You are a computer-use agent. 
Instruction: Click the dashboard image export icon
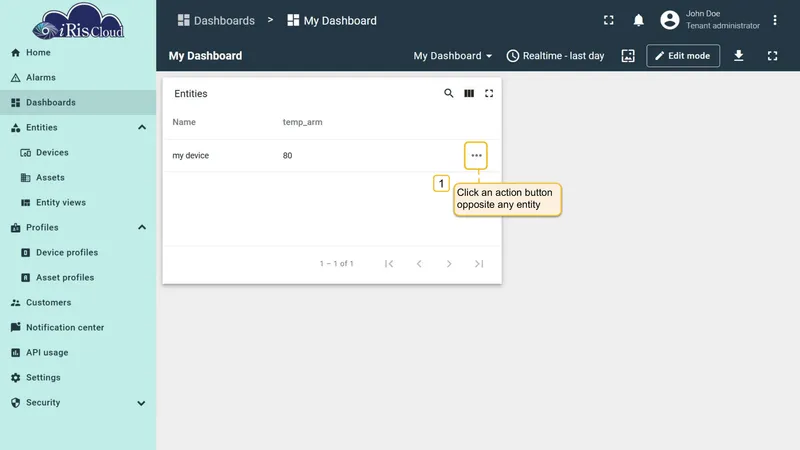[x=628, y=56]
